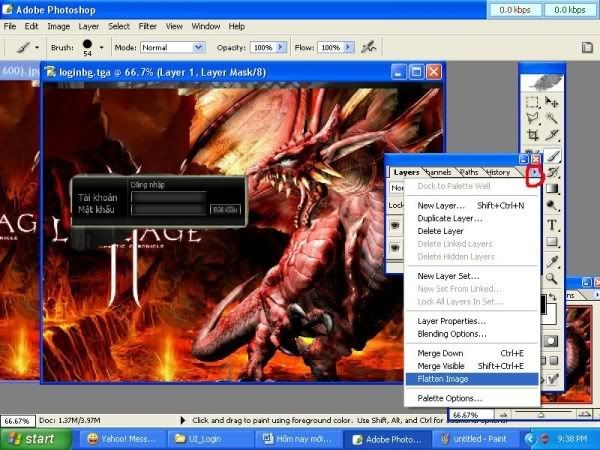Choose Merge Visible
Image resolution: width=600 pixels, height=450 pixels.
[x=472, y=366]
